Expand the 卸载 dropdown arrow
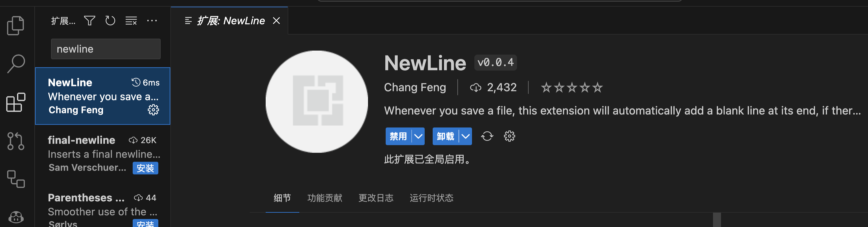Screen dimensions: 868x227 coord(465,136)
